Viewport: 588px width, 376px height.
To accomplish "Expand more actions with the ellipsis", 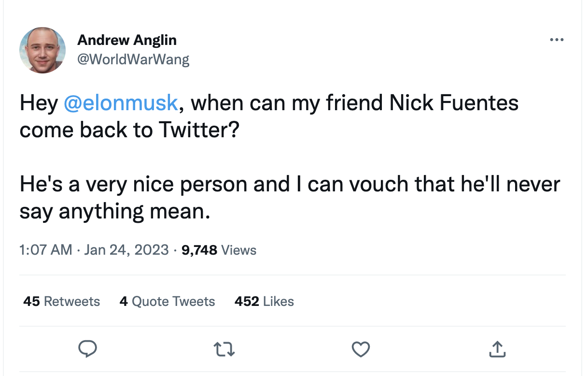I will pyautogui.click(x=557, y=40).
